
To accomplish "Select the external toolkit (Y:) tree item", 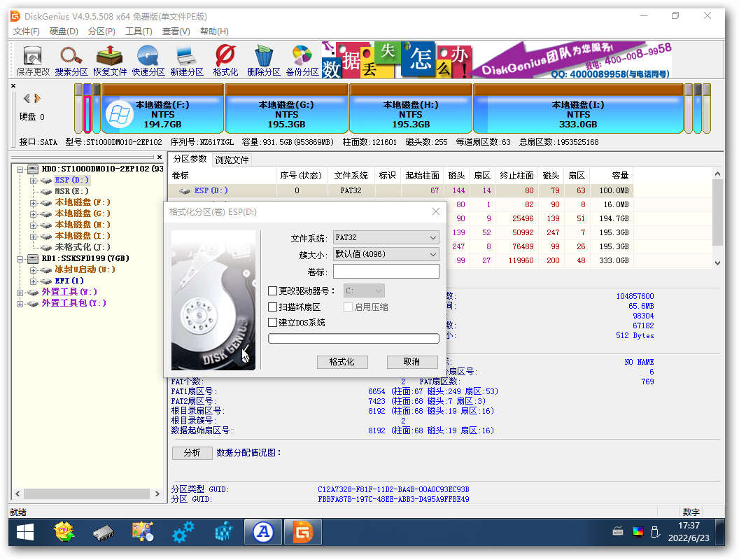I will click(74, 303).
